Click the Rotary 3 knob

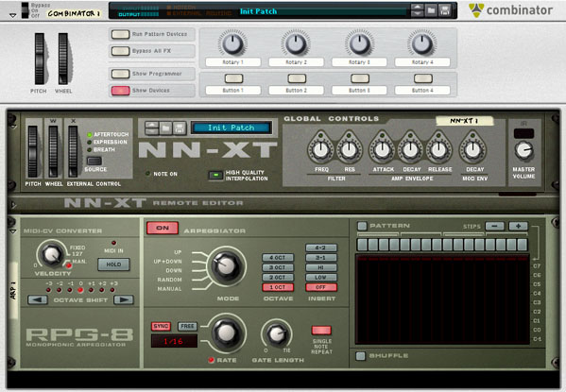coord(359,43)
